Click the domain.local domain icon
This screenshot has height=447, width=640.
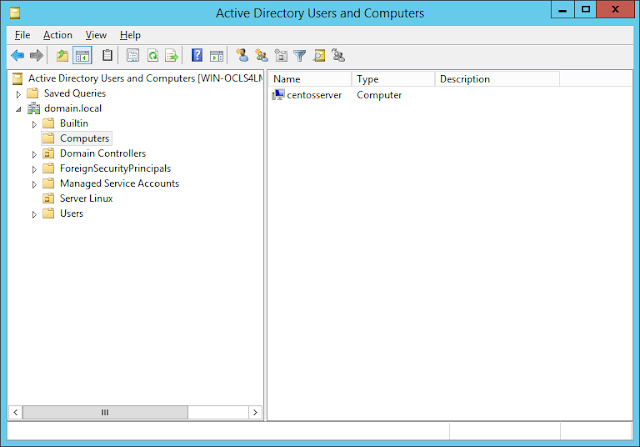point(33,109)
